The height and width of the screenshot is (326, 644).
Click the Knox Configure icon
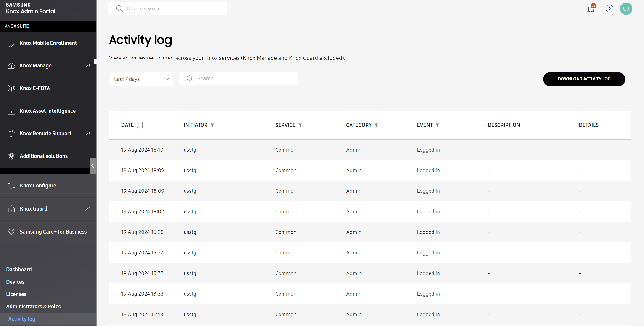(x=11, y=186)
